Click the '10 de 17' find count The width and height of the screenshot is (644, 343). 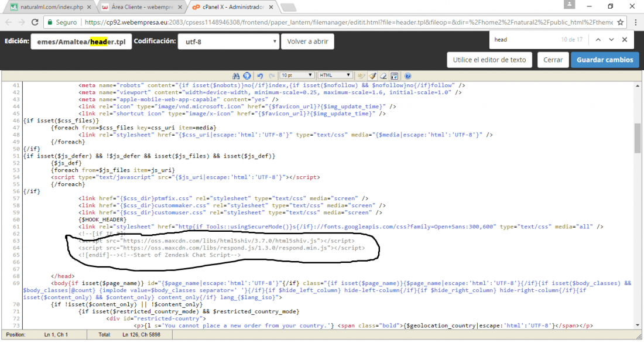(x=572, y=39)
